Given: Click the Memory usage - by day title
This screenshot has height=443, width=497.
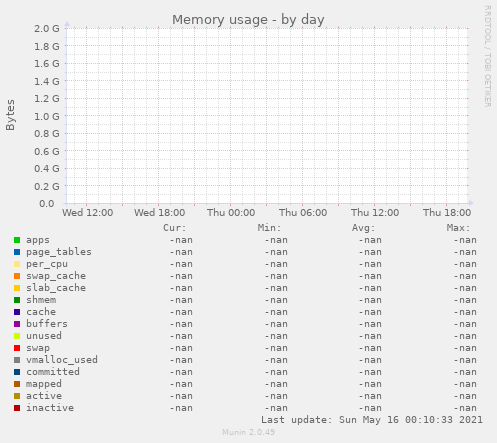Looking at the screenshot, I should point(248,20).
